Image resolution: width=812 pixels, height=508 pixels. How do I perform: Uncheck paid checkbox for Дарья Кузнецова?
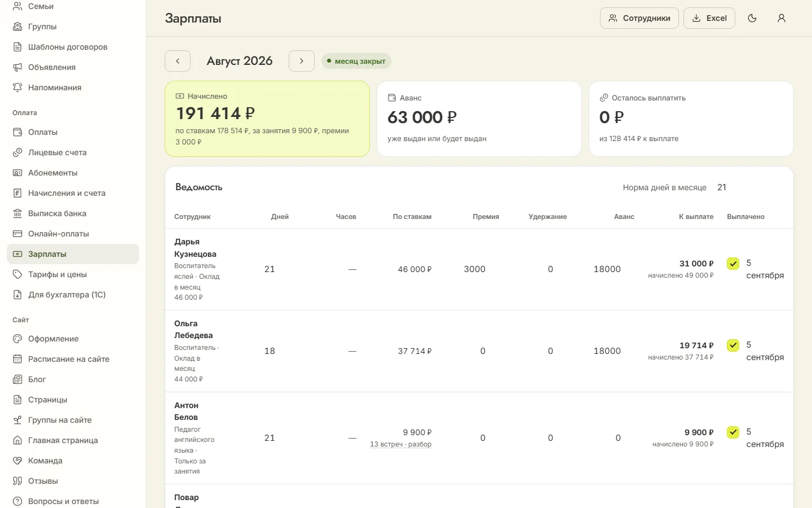coord(733,264)
